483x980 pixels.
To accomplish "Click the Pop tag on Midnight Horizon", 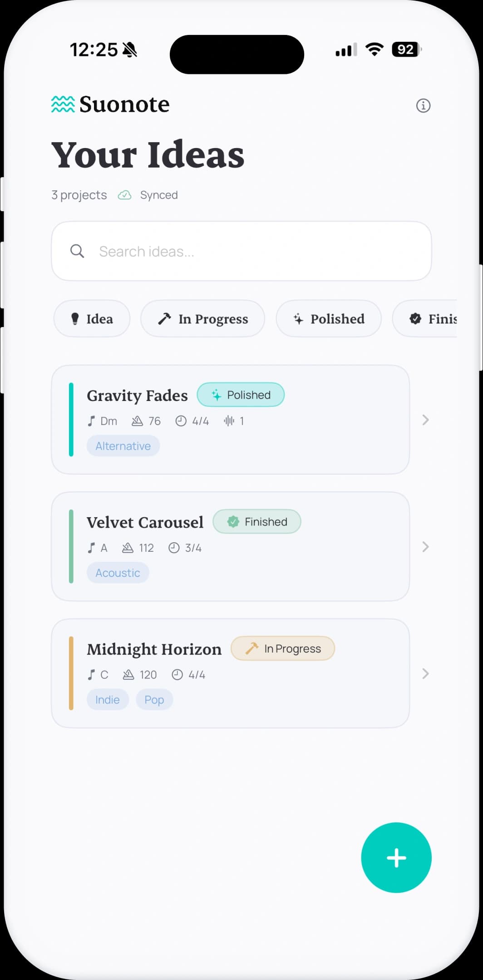I will coord(154,699).
